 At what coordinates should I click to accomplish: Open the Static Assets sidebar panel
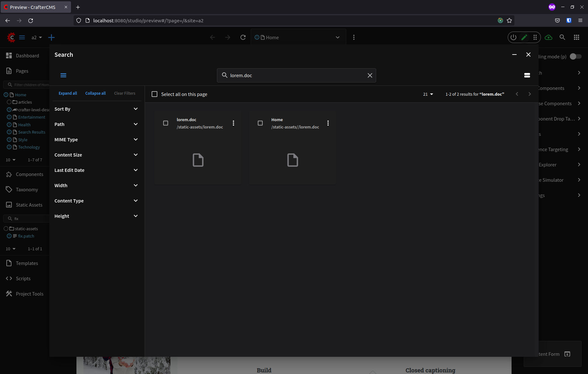coord(29,204)
